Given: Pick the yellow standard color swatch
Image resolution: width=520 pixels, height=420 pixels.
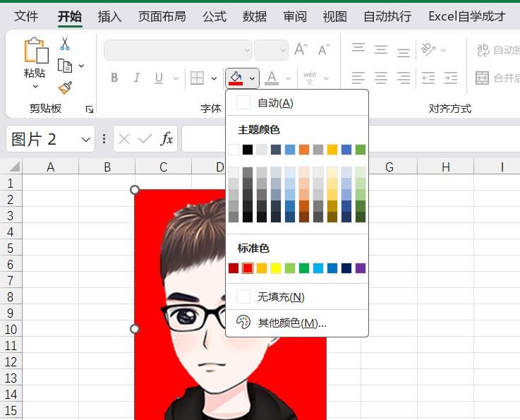Looking at the screenshot, I should [x=276, y=268].
